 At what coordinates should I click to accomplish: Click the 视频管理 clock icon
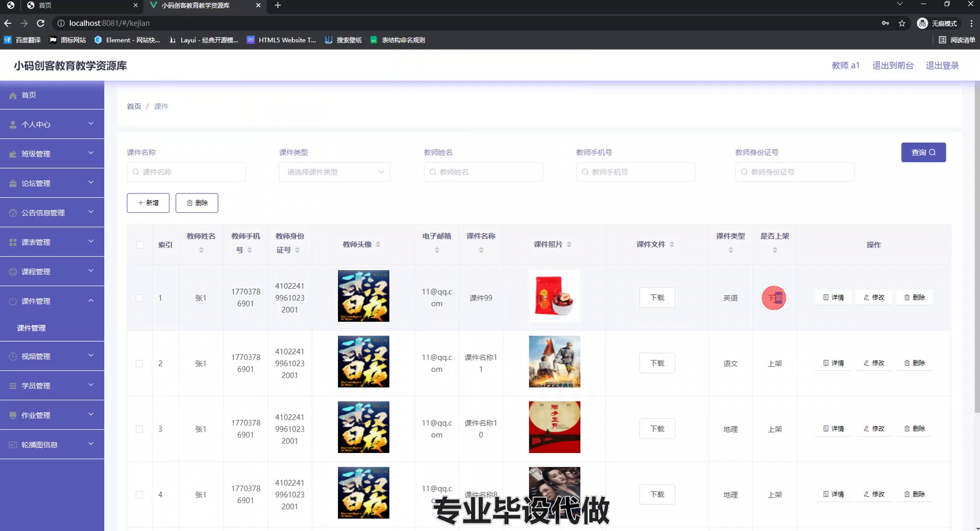[x=13, y=356]
